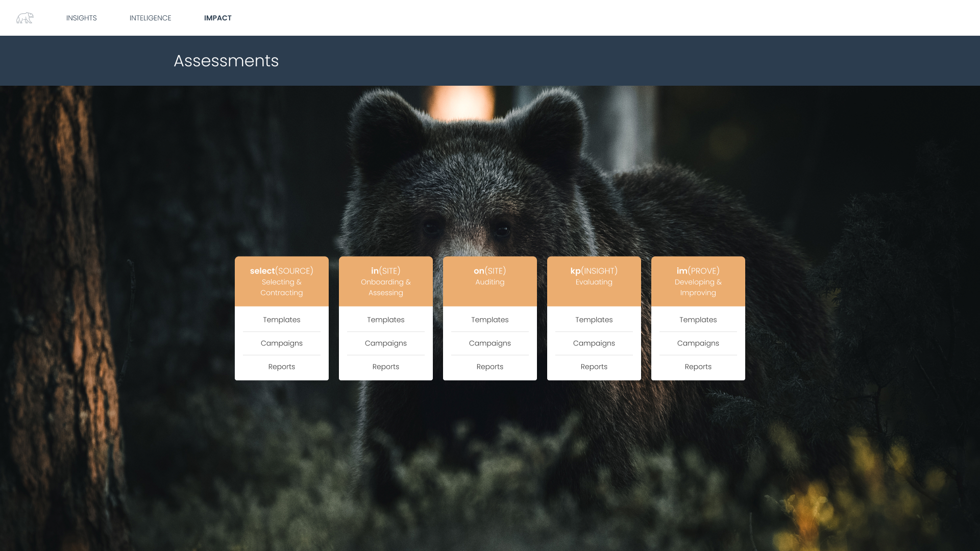Open Reports under kp(INSIGHT)
980x551 pixels.
tap(594, 366)
